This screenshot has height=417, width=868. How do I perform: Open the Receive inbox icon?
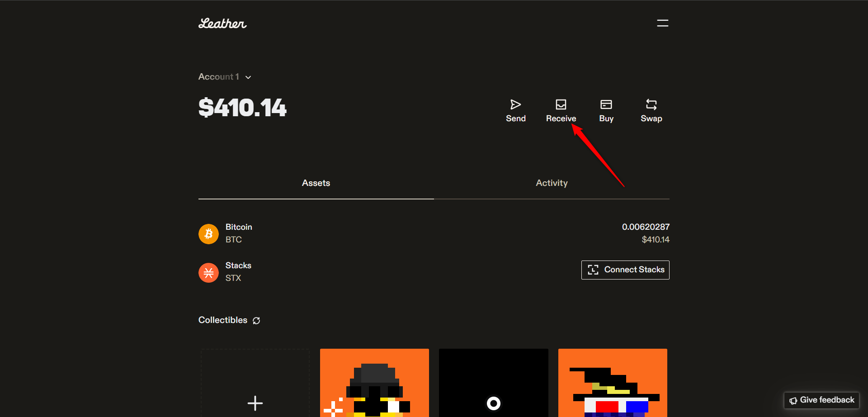click(561, 104)
